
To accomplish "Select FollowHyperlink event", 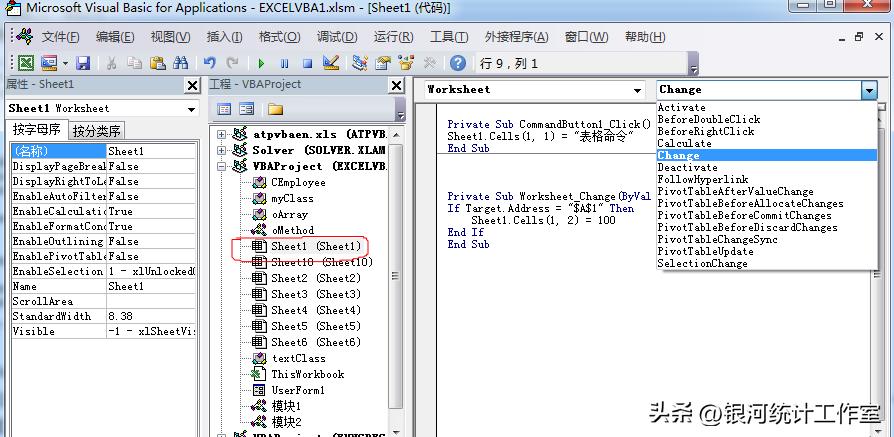I will pos(702,179).
